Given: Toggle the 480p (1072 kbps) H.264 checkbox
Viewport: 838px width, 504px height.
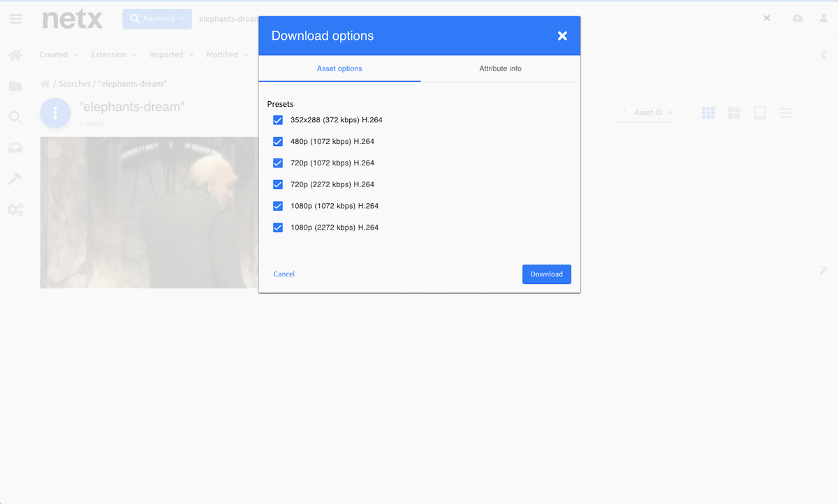Looking at the screenshot, I should 278,142.
